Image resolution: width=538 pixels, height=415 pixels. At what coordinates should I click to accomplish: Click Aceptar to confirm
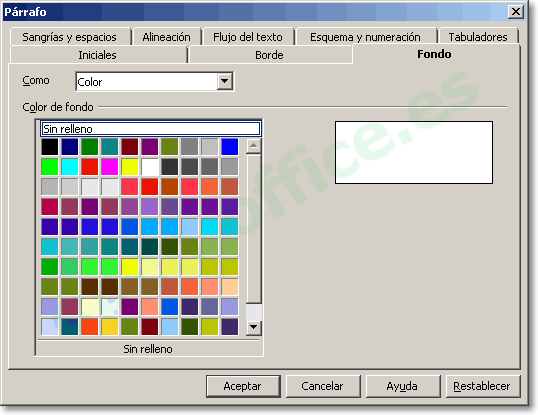coord(243,386)
